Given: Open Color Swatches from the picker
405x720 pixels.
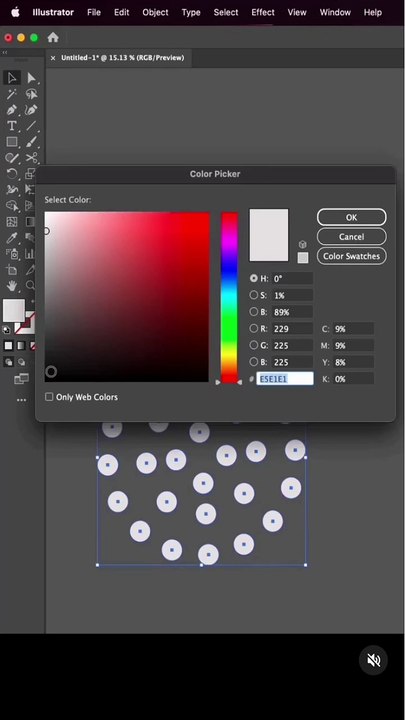Looking at the screenshot, I should coord(352,256).
